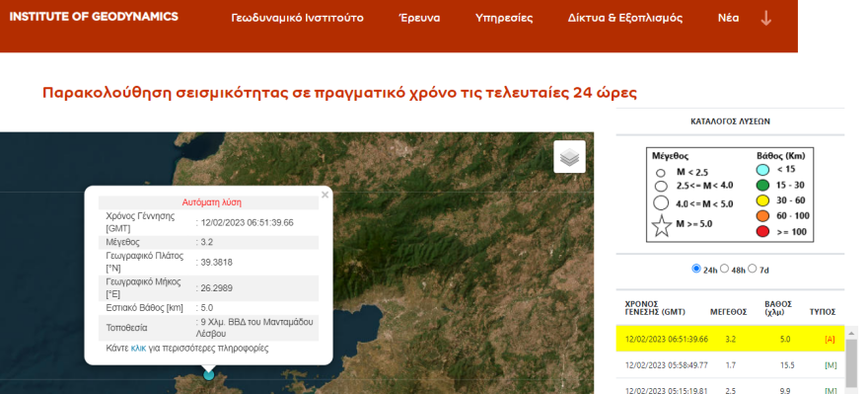Select the 24h time range radio

pos(696,269)
